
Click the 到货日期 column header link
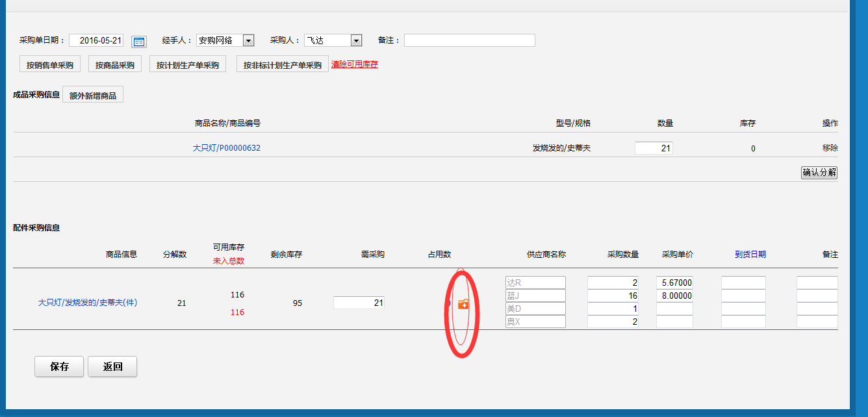(x=750, y=255)
